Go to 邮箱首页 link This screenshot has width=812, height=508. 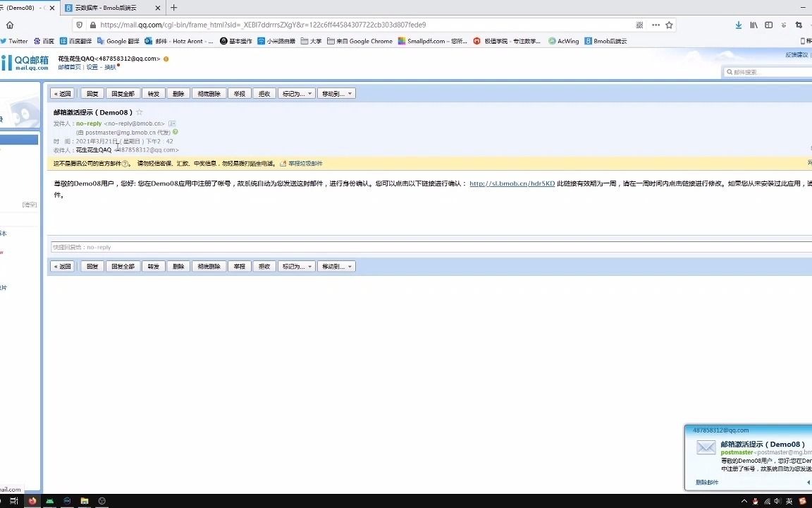pos(69,68)
